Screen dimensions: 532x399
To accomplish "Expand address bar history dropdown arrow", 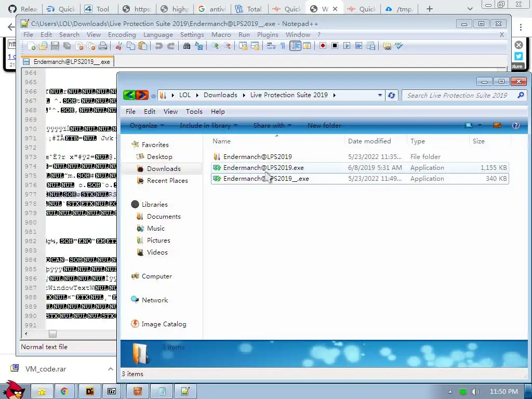I will pos(380,96).
